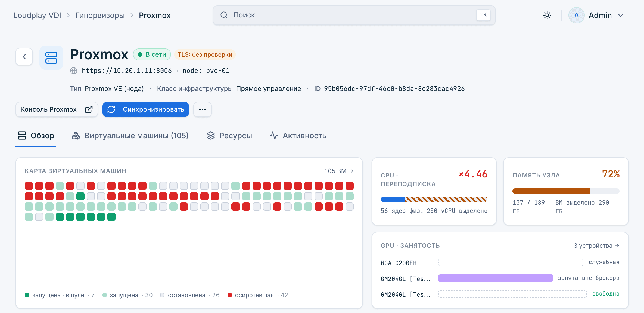Follow the 105 ВМ link
The height and width of the screenshot is (313, 644).
(x=339, y=171)
